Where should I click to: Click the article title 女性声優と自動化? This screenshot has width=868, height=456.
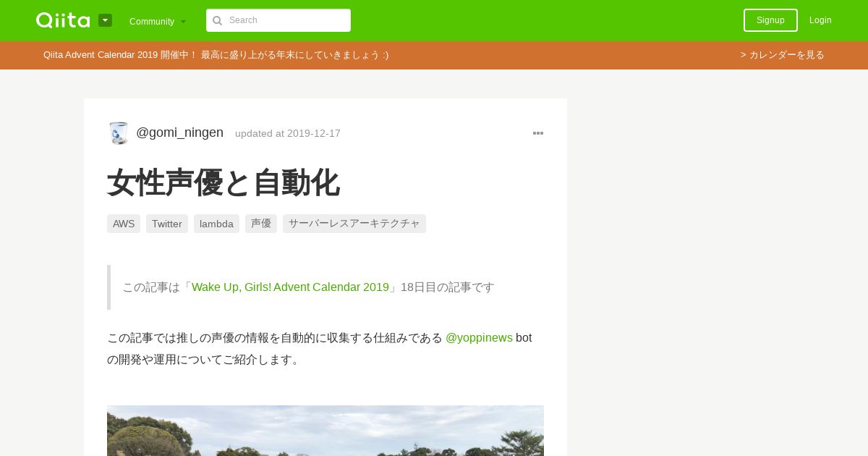224,182
